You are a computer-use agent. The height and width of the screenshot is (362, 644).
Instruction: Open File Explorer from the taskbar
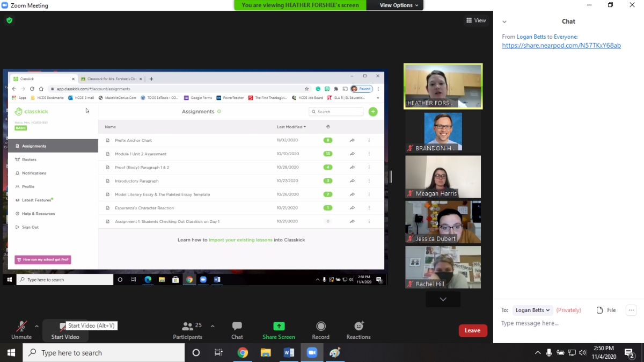(x=266, y=353)
